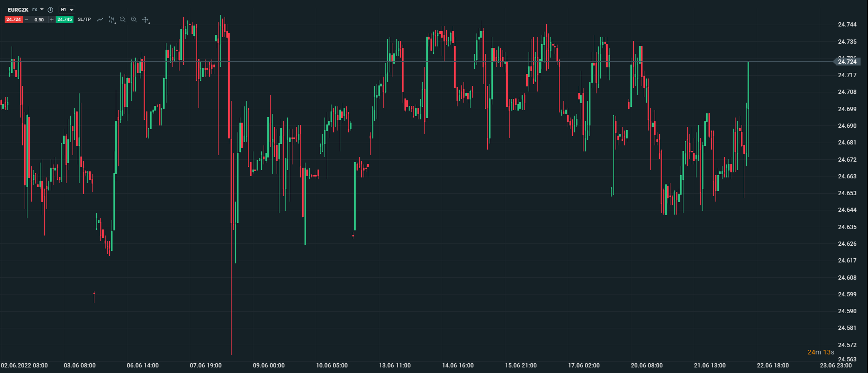Zoom out the chart
868x373 pixels.
123,20
